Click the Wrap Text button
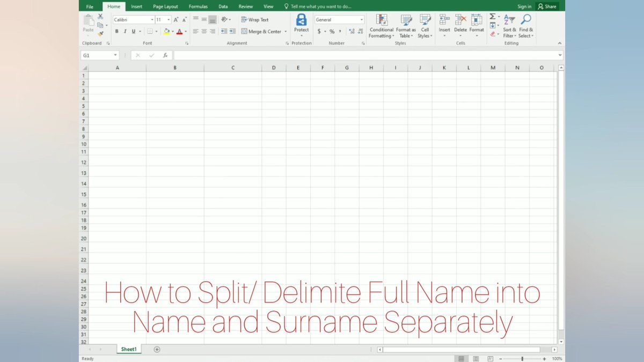 pyautogui.click(x=255, y=20)
